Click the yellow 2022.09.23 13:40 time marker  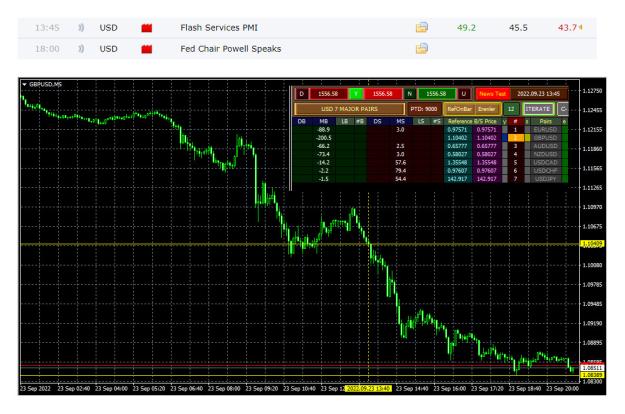pyautogui.click(x=368, y=388)
